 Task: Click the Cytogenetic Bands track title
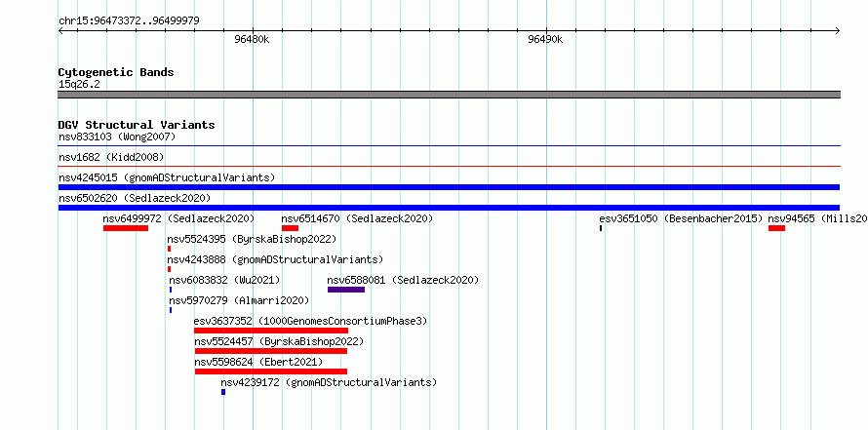[116, 72]
